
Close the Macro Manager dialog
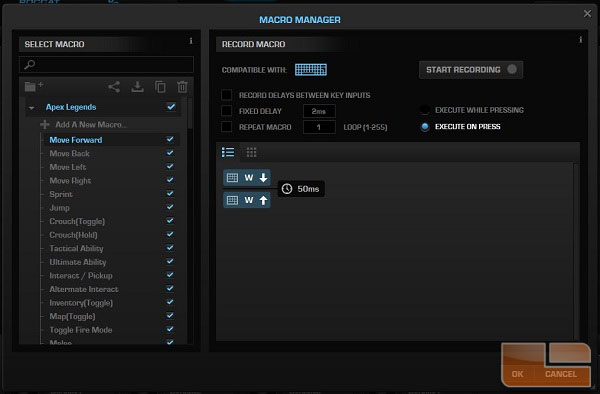coord(587,14)
